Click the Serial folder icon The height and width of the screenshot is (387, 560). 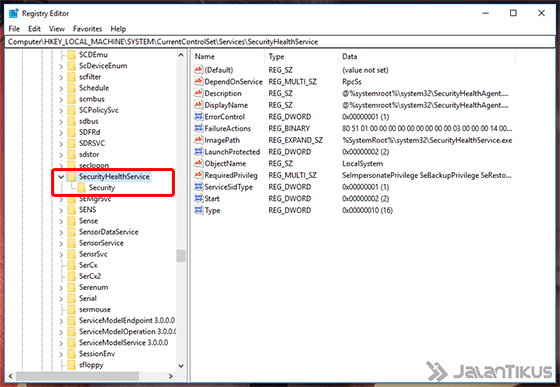[72, 298]
